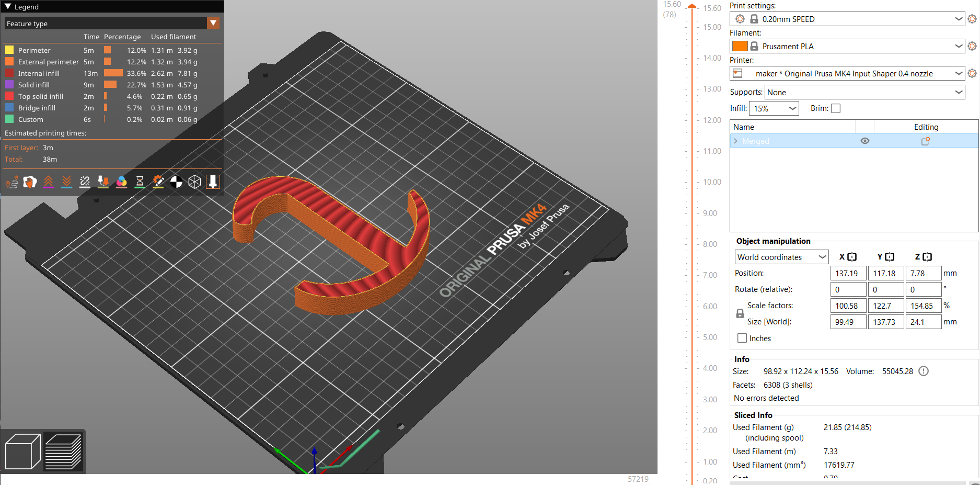Open the Feature type view dropdown
The height and width of the screenshot is (485, 980).
click(213, 23)
